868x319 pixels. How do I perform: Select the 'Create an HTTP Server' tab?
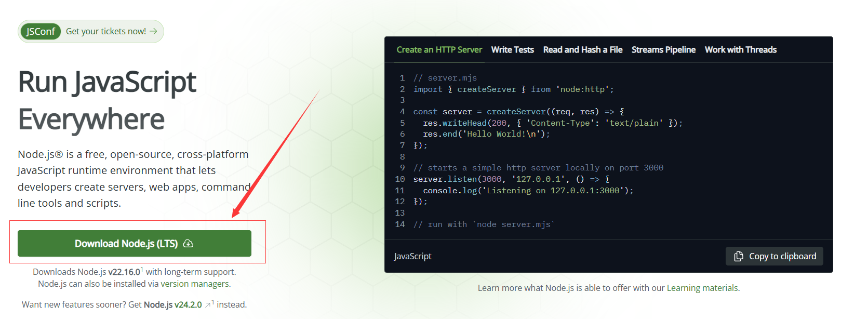point(439,50)
